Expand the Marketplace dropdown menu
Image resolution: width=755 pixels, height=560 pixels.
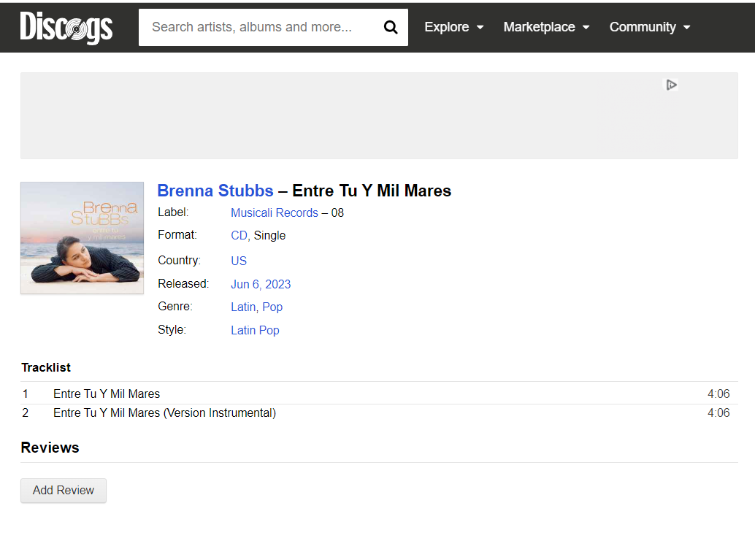tap(546, 27)
